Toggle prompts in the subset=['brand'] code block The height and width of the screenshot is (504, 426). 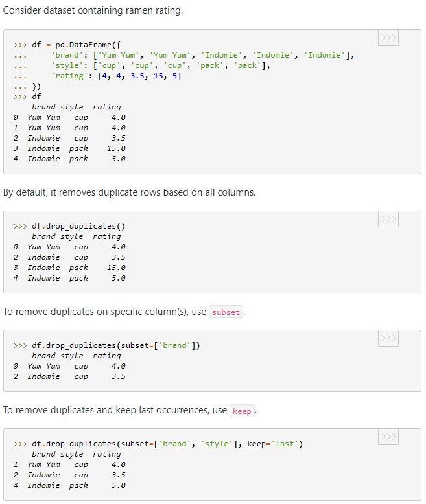(x=388, y=338)
